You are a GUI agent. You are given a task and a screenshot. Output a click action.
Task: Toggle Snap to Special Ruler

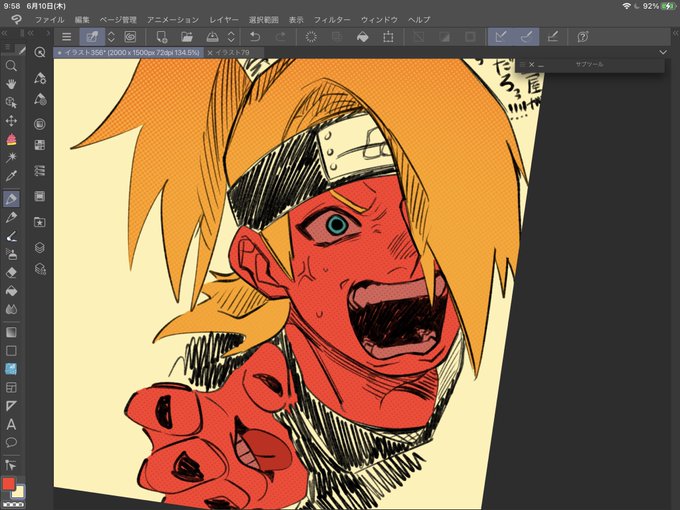526,37
